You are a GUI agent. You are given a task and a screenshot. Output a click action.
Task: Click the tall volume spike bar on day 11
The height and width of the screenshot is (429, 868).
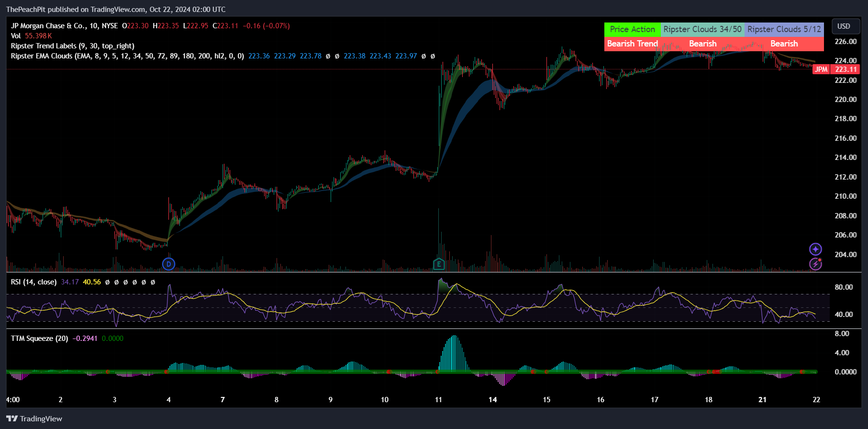coord(438,239)
